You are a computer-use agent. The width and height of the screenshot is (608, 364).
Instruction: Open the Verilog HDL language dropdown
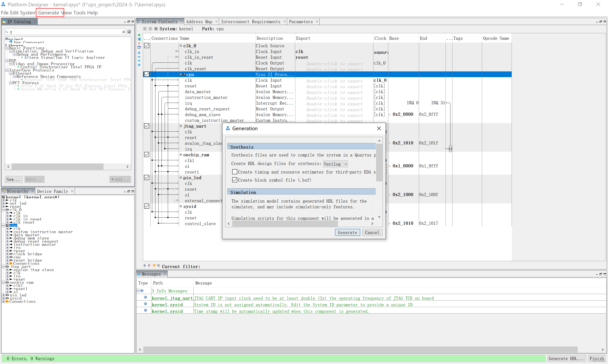[335, 164]
